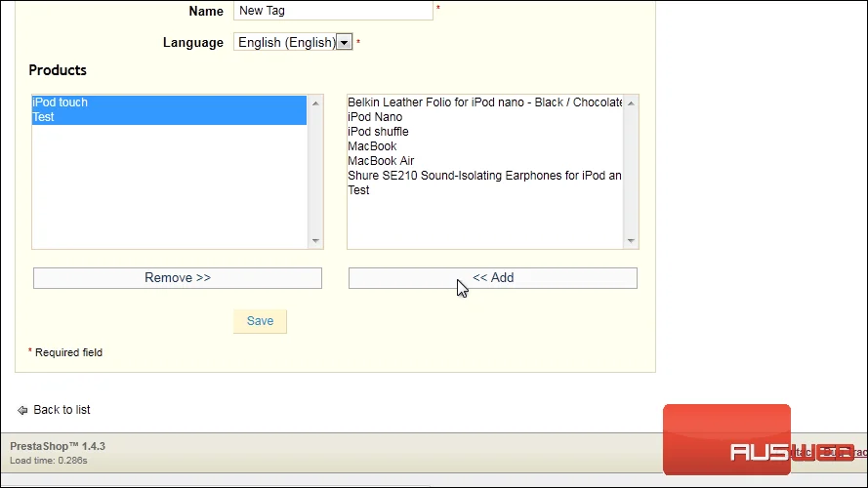Select Test in the left products list
The height and width of the screenshot is (488, 868).
pos(169,117)
